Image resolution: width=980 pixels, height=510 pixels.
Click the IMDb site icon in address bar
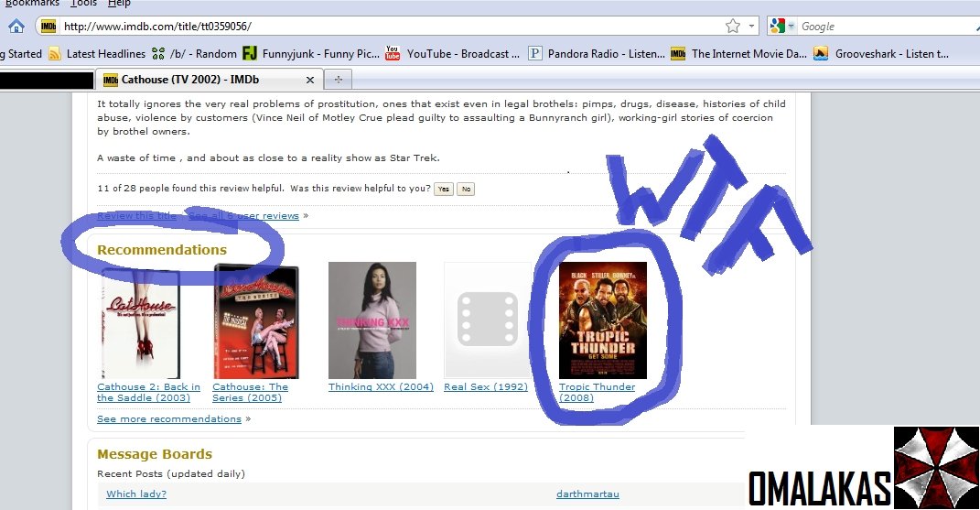pyautogui.click(x=48, y=27)
